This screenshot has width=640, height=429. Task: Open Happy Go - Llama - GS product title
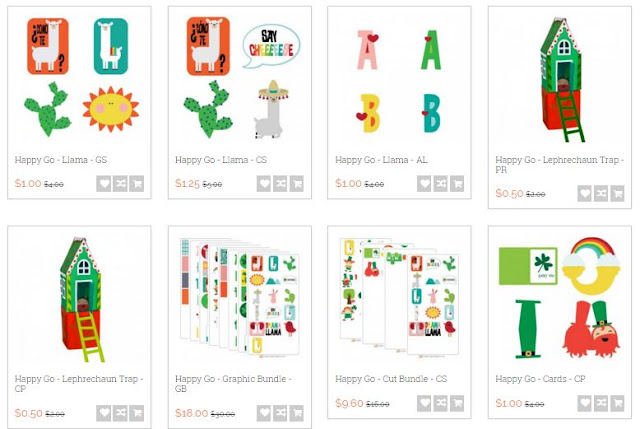61,160
